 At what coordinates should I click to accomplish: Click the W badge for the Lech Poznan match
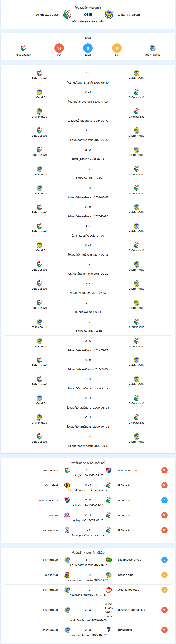coord(164,530)
